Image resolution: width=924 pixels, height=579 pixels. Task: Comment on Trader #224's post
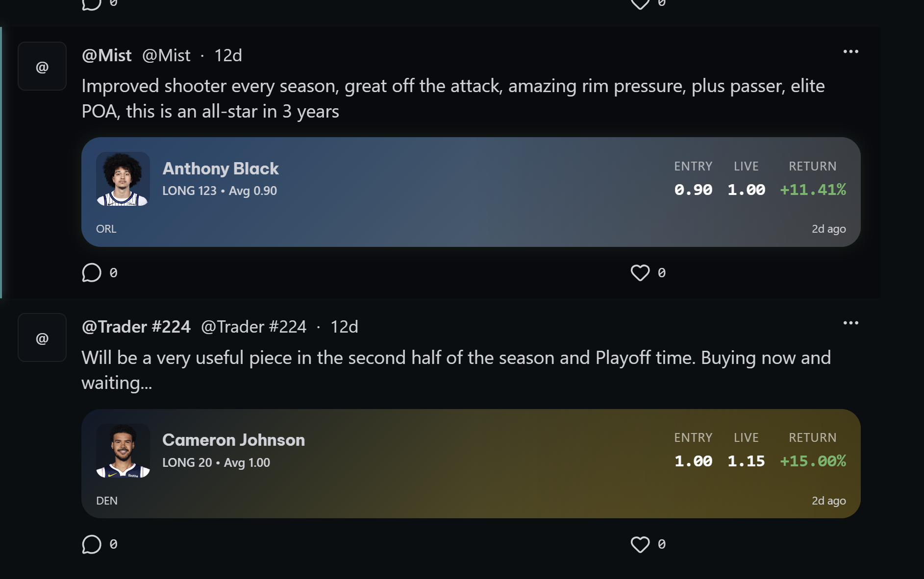tap(92, 544)
